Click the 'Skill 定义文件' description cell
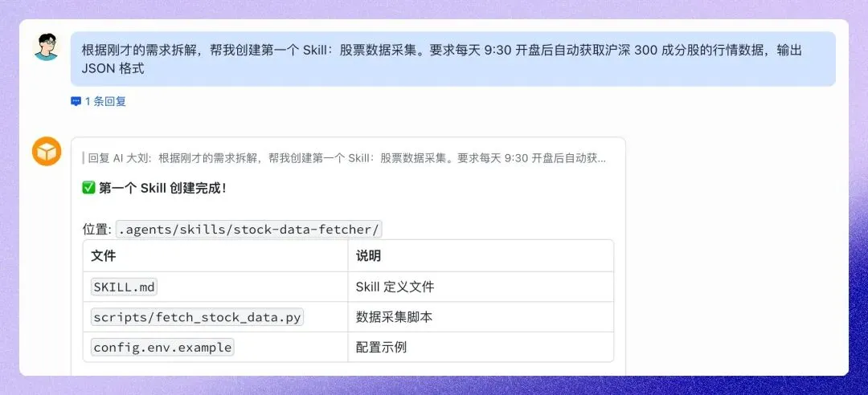 pos(481,287)
